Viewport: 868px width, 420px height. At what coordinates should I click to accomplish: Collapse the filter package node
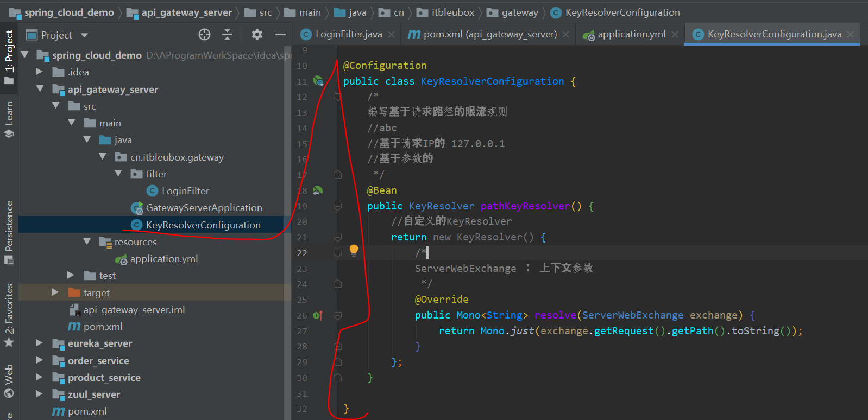pos(118,173)
